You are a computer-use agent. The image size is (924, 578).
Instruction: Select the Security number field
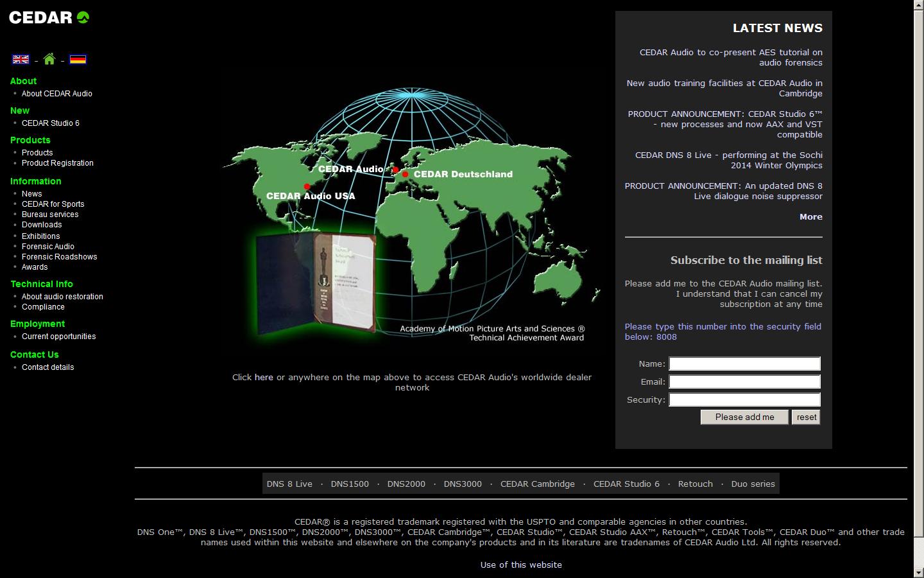(744, 400)
